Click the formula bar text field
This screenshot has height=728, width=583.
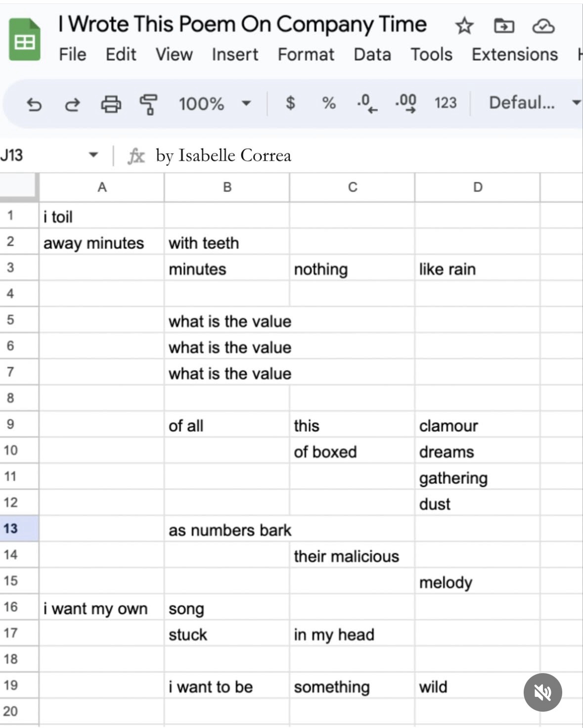[346, 156]
